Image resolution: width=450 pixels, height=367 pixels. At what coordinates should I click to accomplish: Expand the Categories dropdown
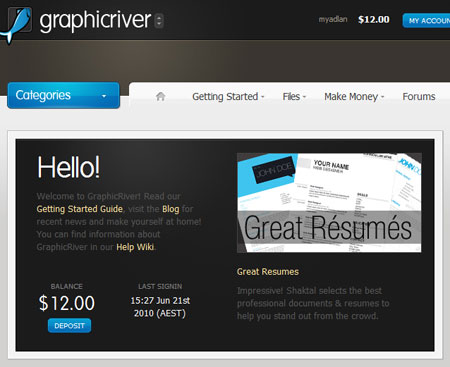pyautogui.click(x=63, y=95)
